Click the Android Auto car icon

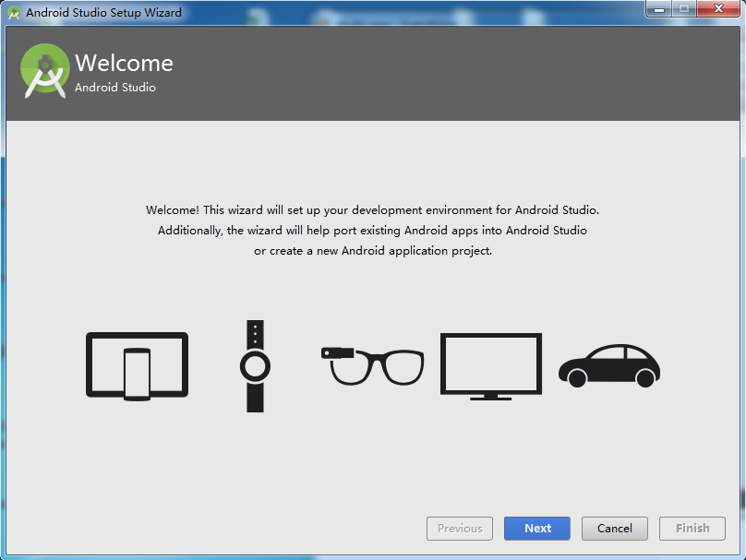609,365
